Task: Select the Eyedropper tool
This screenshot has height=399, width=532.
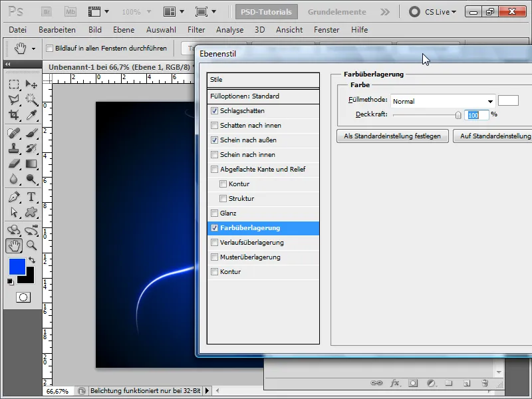Action: [x=31, y=114]
